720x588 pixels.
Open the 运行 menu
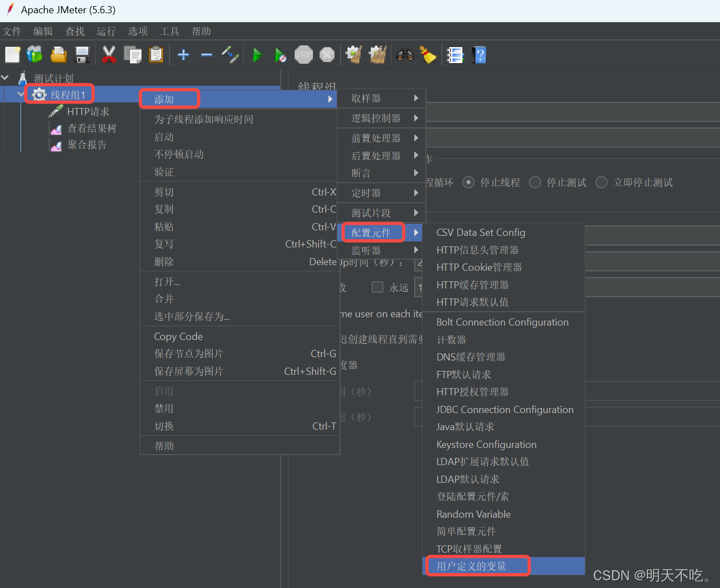106,32
